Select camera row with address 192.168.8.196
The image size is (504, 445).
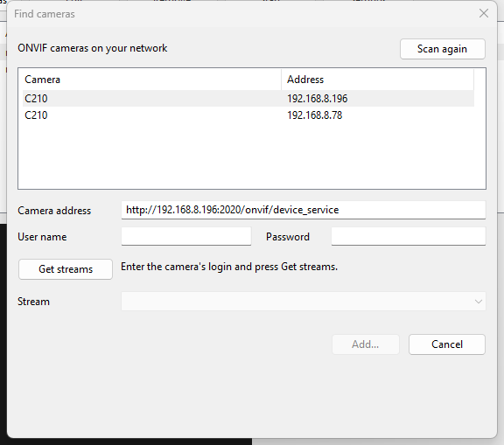coord(248,98)
